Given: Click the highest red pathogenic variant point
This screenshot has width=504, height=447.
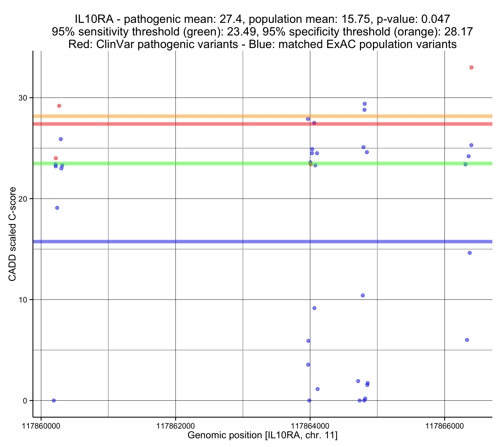Looking at the screenshot, I should (471, 68).
